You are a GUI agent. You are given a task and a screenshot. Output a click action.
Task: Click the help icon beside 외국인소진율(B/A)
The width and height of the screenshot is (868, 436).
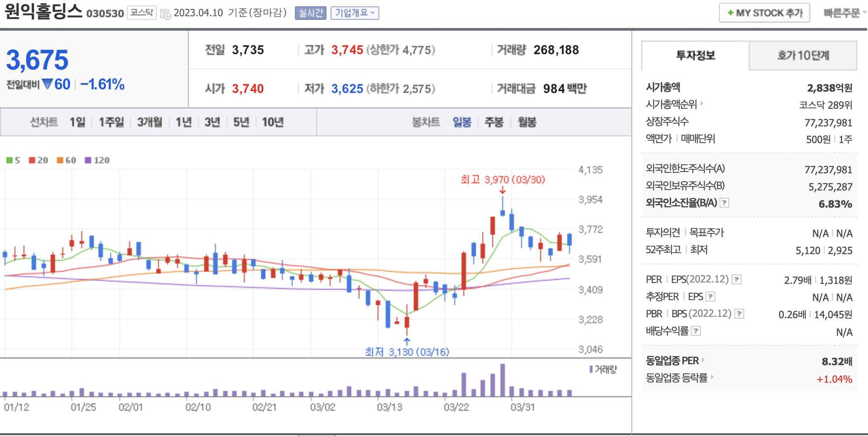click(x=724, y=203)
